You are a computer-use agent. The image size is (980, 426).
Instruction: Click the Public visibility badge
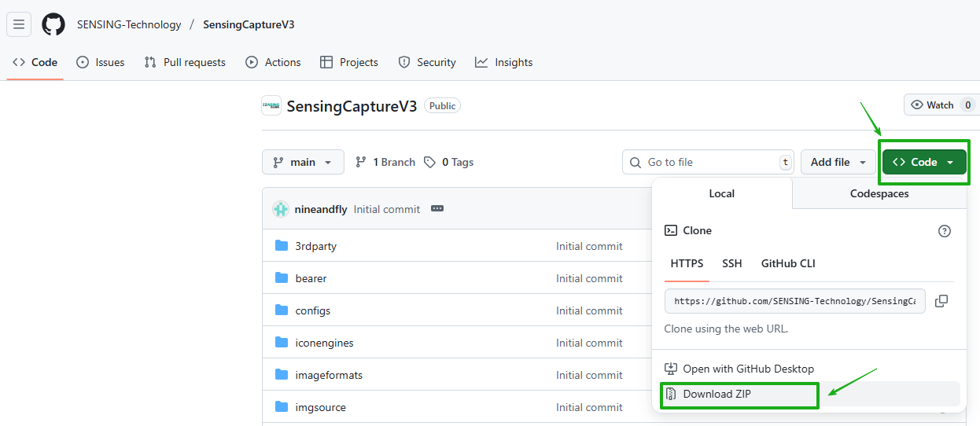[442, 105]
